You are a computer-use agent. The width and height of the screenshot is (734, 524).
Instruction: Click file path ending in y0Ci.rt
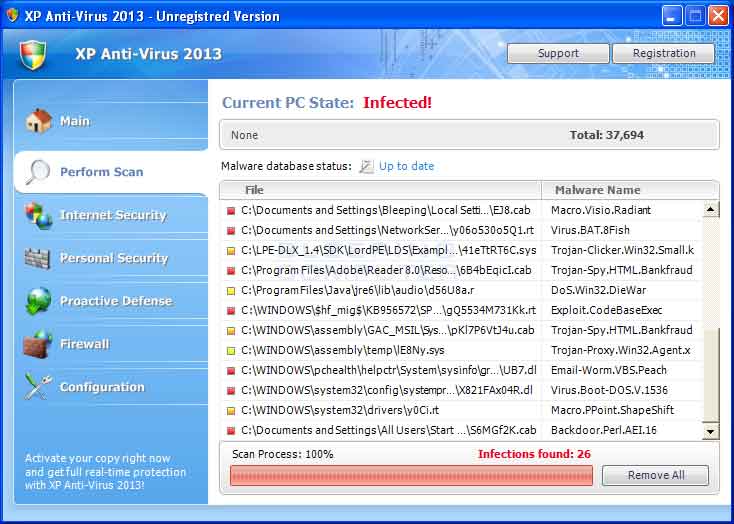pyautogui.click(x=340, y=411)
